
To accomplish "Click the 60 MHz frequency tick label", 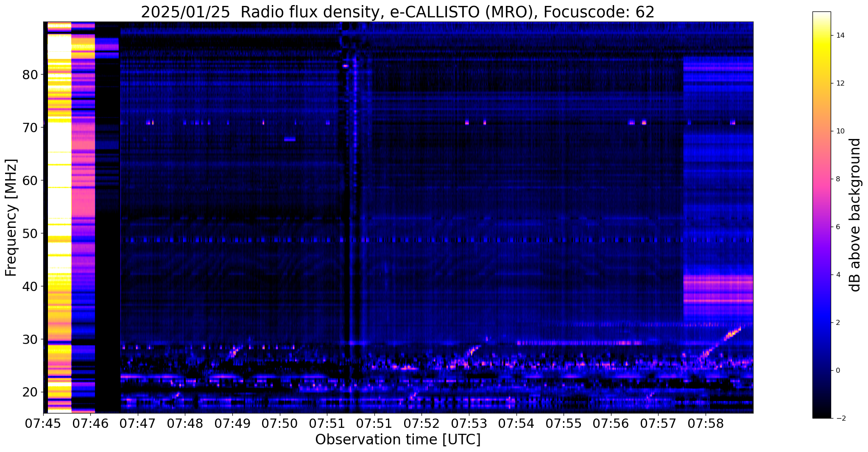I will (30, 180).
